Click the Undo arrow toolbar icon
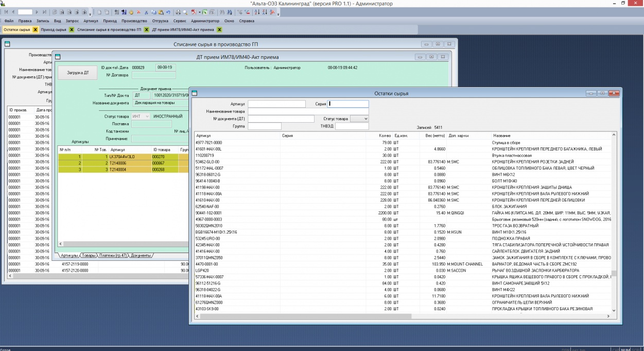 point(168,11)
